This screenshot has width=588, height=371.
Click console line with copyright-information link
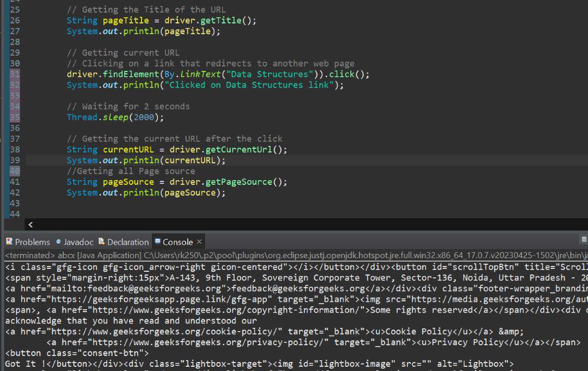click(x=296, y=310)
